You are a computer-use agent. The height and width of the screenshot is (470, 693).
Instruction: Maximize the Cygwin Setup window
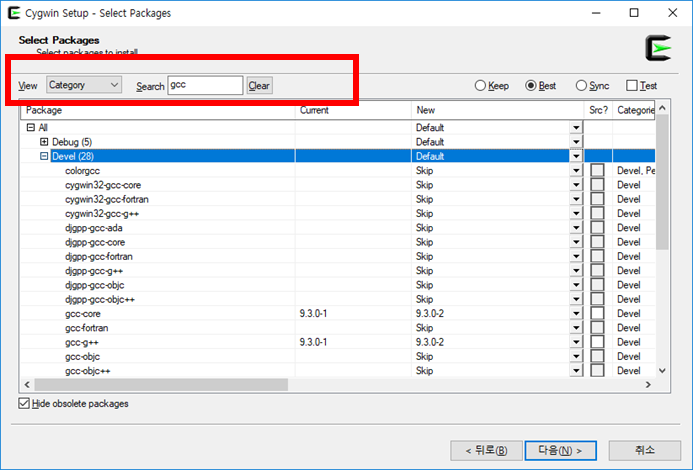[634, 13]
